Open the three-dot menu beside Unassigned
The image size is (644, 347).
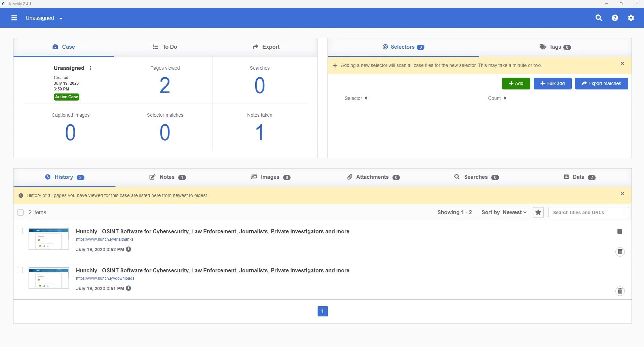pyautogui.click(x=90, y=68)
